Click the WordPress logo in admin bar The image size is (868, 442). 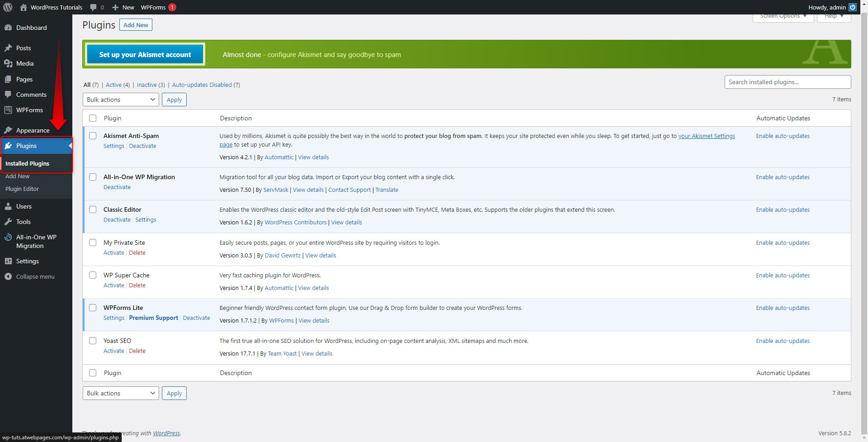click(x=7, y=7)
